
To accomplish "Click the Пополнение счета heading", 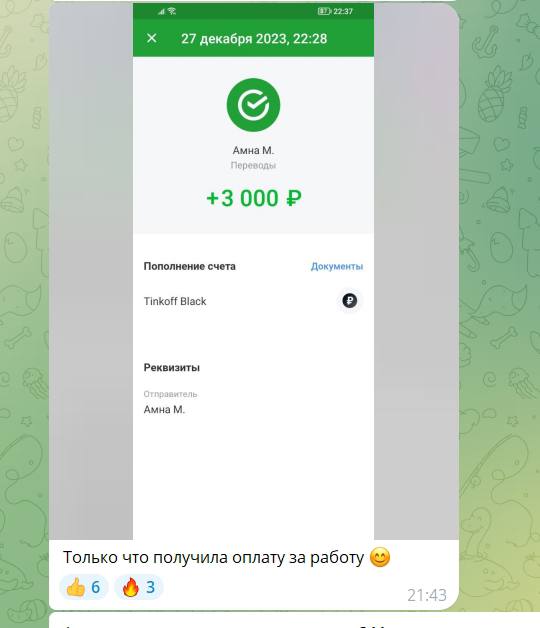I will tap(189, 266).
